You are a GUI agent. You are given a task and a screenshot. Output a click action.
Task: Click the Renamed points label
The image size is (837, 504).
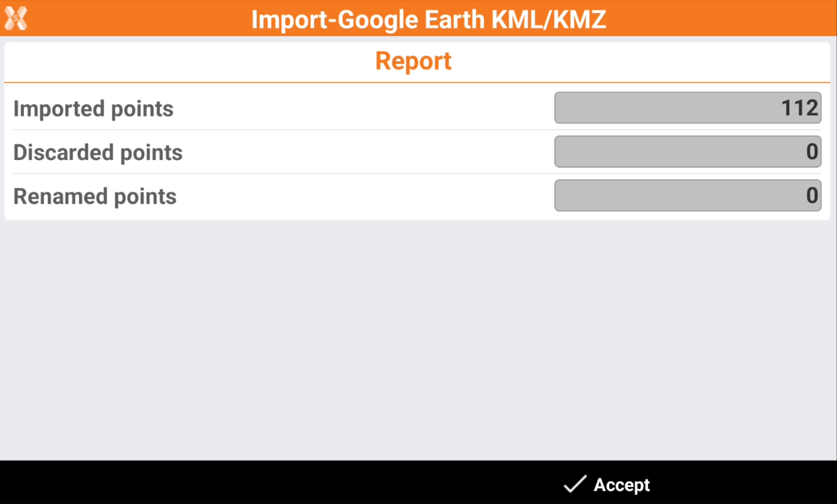tap(95, 197)
